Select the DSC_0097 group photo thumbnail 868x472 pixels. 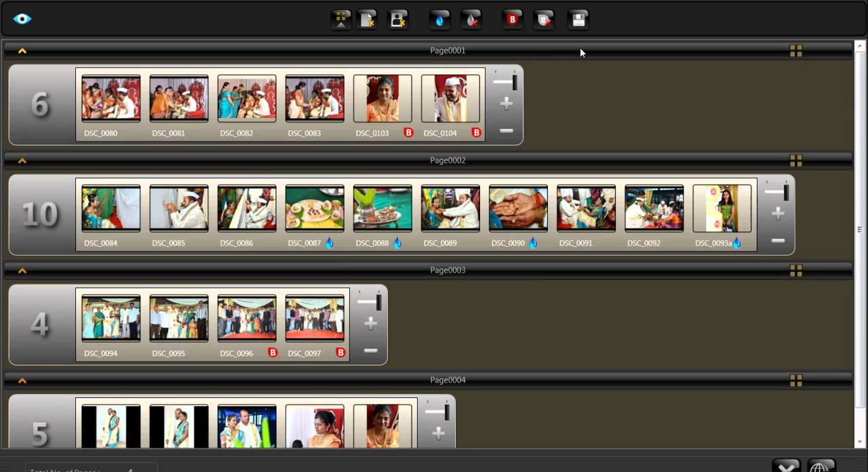point(315,318)
